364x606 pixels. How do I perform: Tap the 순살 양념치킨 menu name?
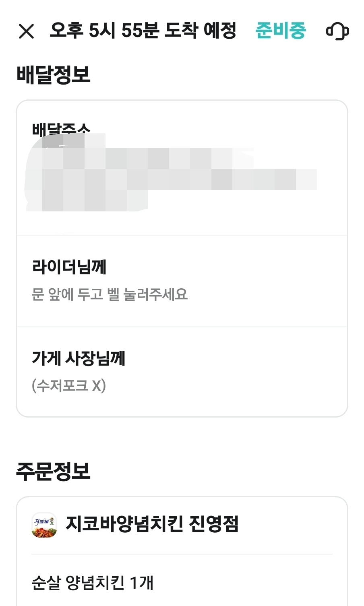[78, 583]
